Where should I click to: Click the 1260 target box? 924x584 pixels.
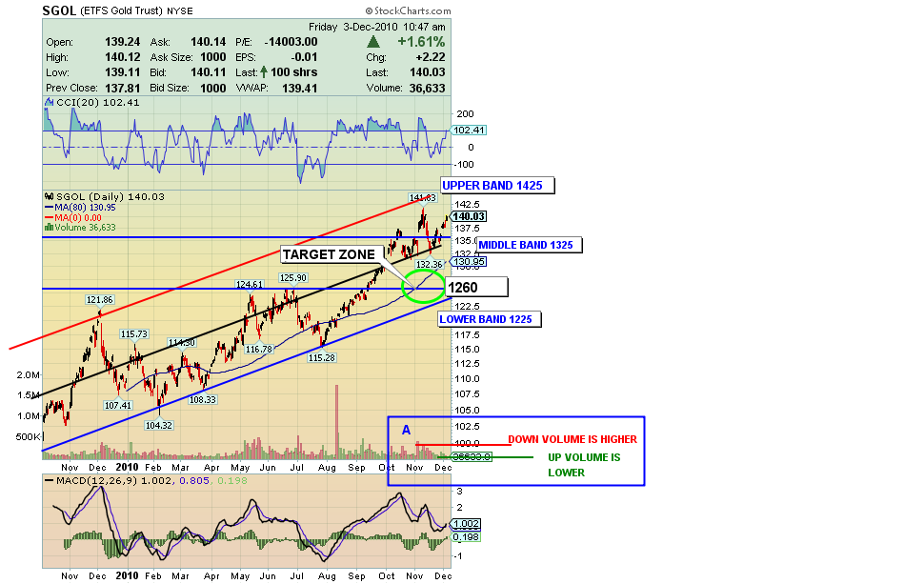(476, 287)
